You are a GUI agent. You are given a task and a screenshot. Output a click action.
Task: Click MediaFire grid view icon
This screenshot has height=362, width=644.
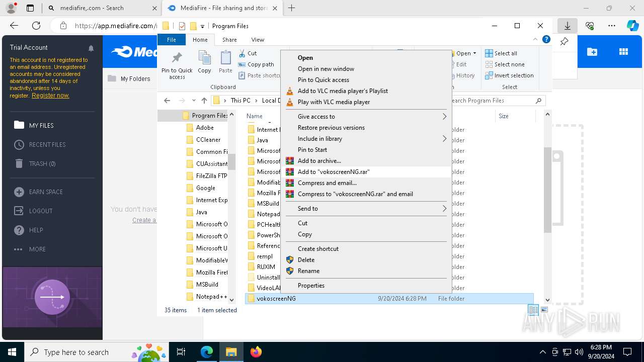coord(623,52)
